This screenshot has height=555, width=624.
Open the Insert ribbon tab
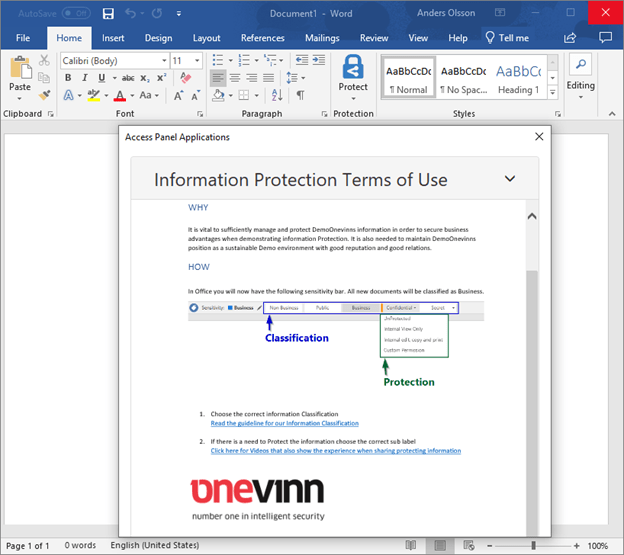tap(113, 38)
